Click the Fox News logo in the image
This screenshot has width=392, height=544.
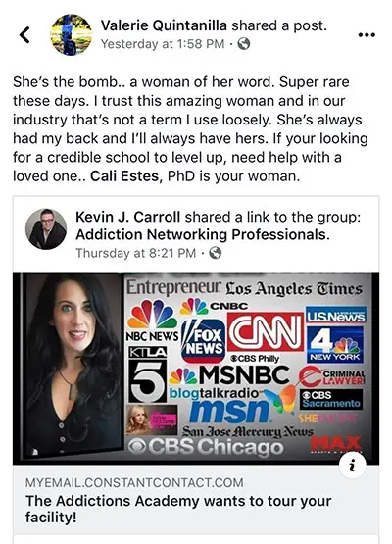[x=204, y=341]
